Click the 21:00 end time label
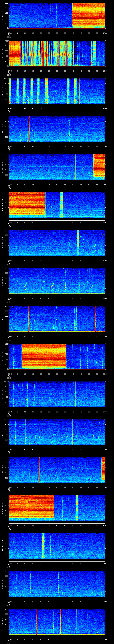Screen dimensions: 114x644 (105, 184)
